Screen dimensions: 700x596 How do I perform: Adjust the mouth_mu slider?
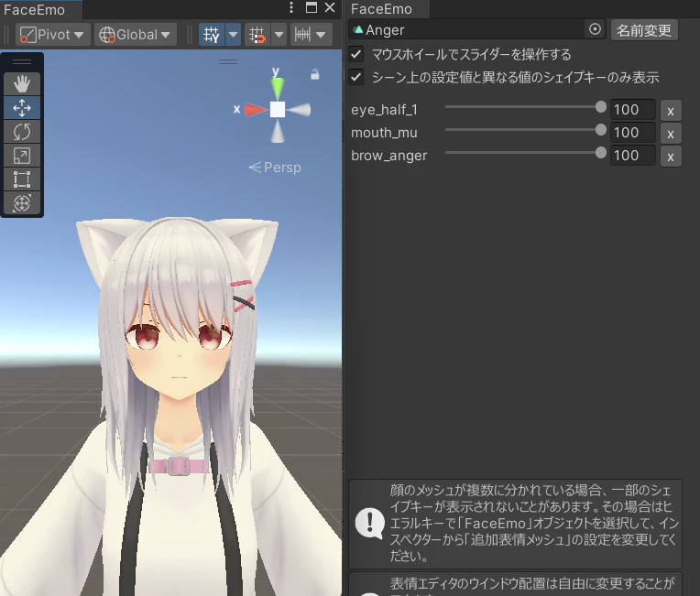(x=525, y=130)
